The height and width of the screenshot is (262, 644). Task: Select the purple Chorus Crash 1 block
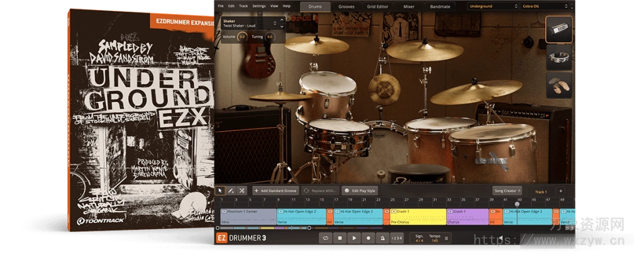468,217
